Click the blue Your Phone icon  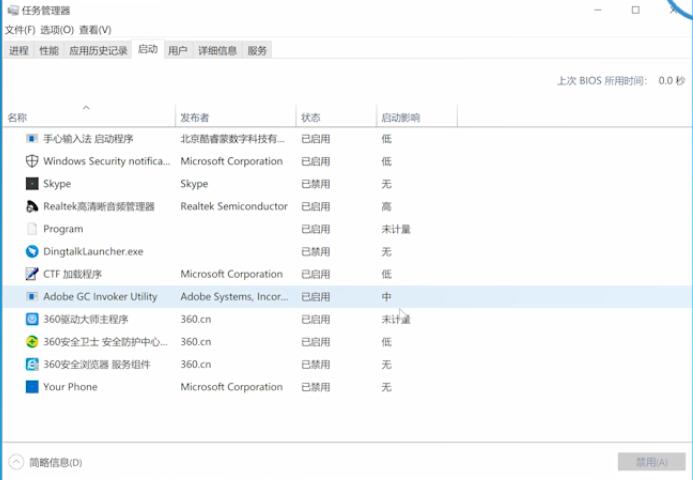(32, 387)
